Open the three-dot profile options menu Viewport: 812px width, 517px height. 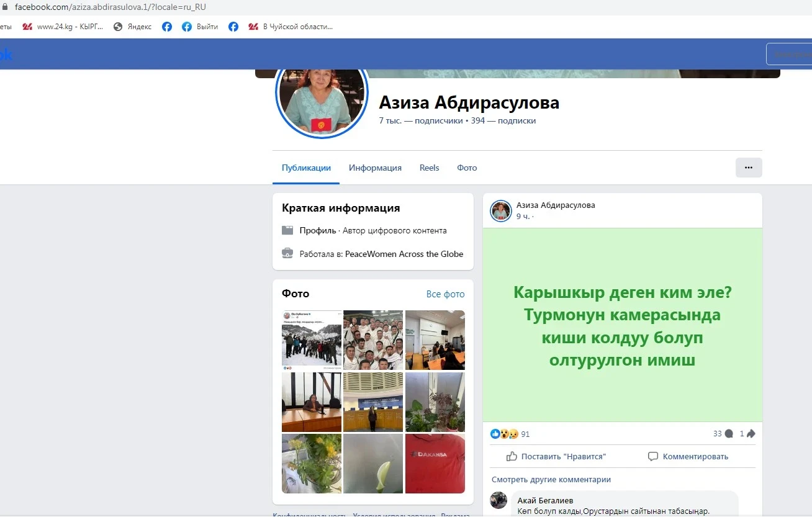click(748, 168)
